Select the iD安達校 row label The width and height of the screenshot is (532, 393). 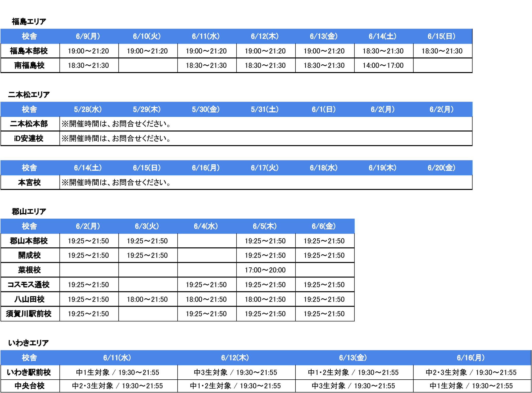pos(29,138)
